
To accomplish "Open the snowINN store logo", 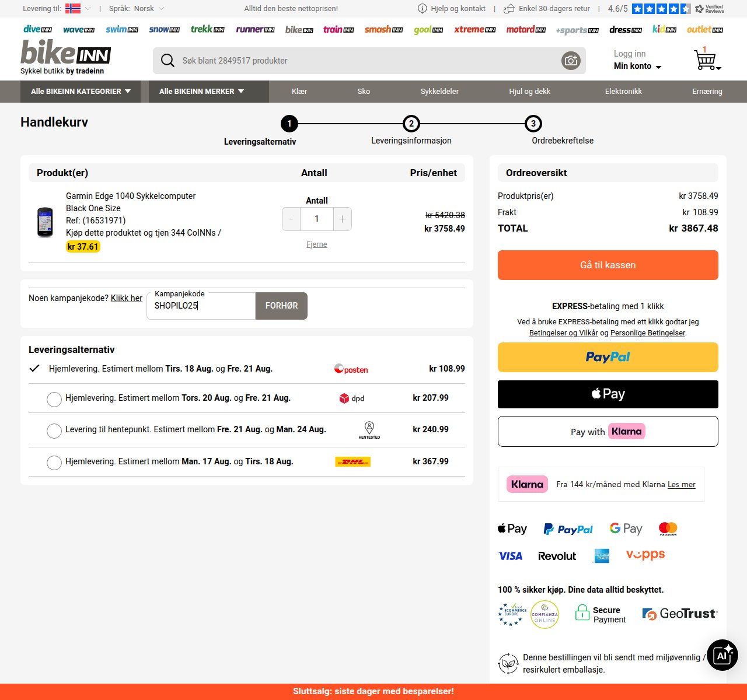I will (164, 29).
